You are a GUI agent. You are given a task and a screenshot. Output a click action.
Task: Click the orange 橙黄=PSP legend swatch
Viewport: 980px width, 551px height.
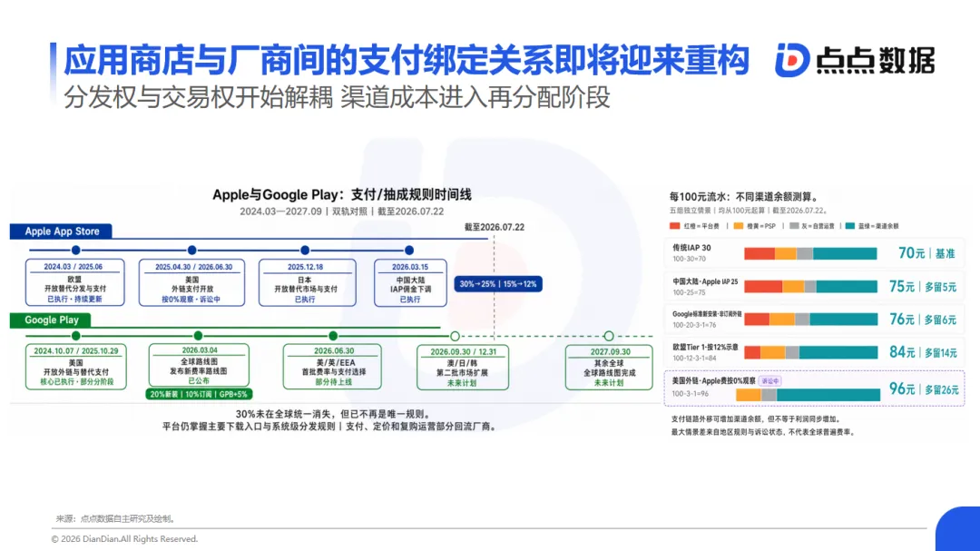click(738, 226)
